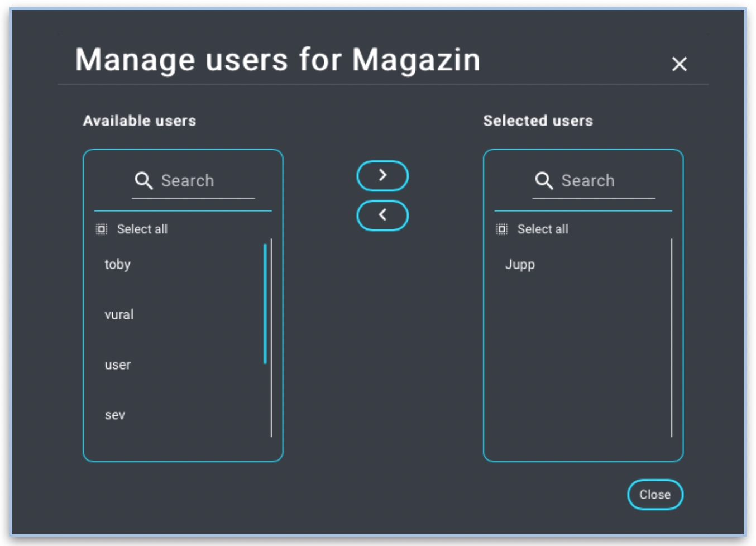Toggle the Select all label in Selected users

coord(543,229)
